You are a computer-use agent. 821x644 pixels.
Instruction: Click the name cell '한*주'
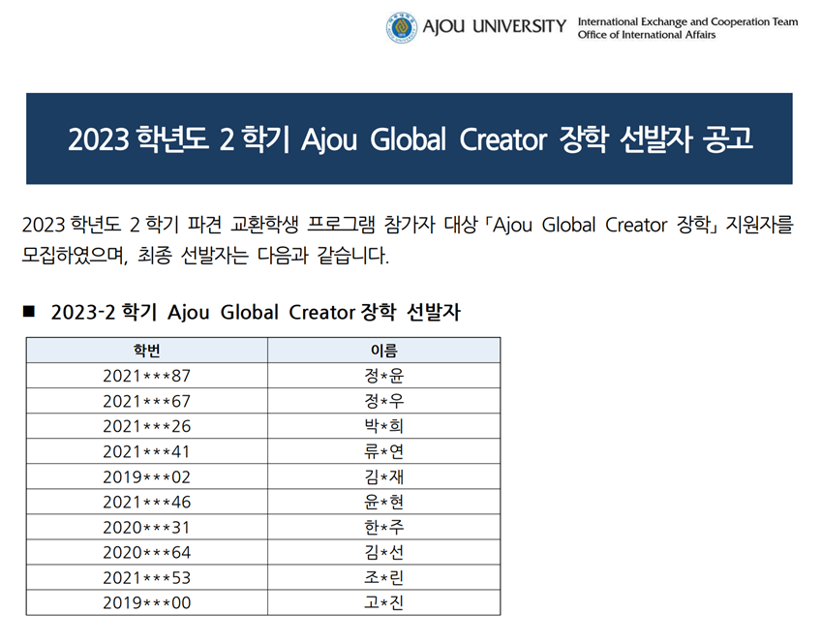(x=384, y=527)
